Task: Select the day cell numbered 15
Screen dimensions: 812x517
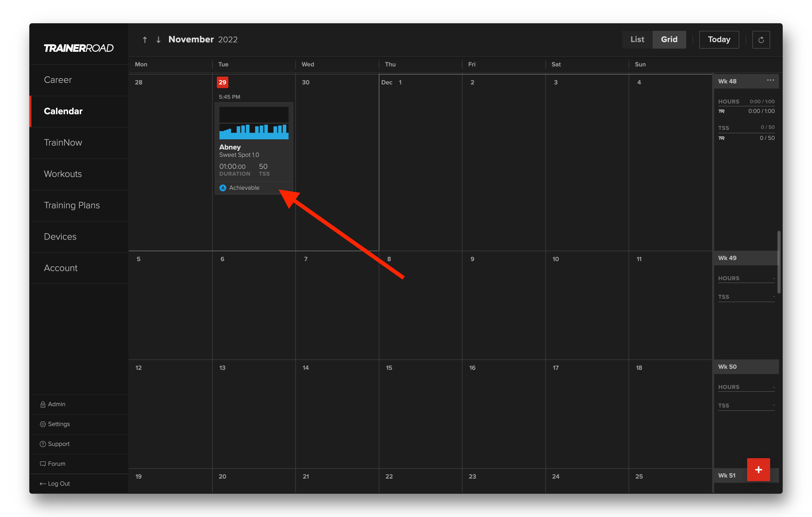Action: click(420, 414)
